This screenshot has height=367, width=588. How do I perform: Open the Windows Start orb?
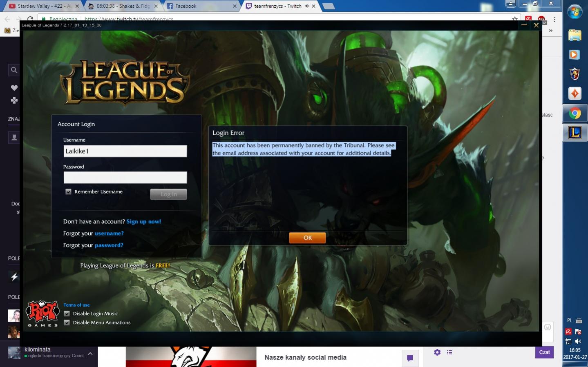[575, 11]
